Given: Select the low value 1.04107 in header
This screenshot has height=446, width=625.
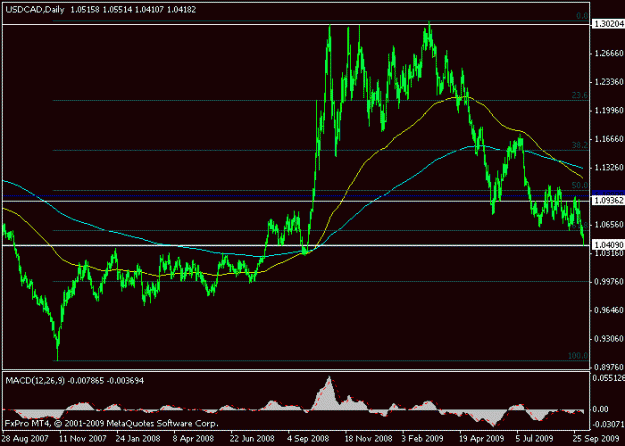Looking at the screenshot, I should 149,10.
